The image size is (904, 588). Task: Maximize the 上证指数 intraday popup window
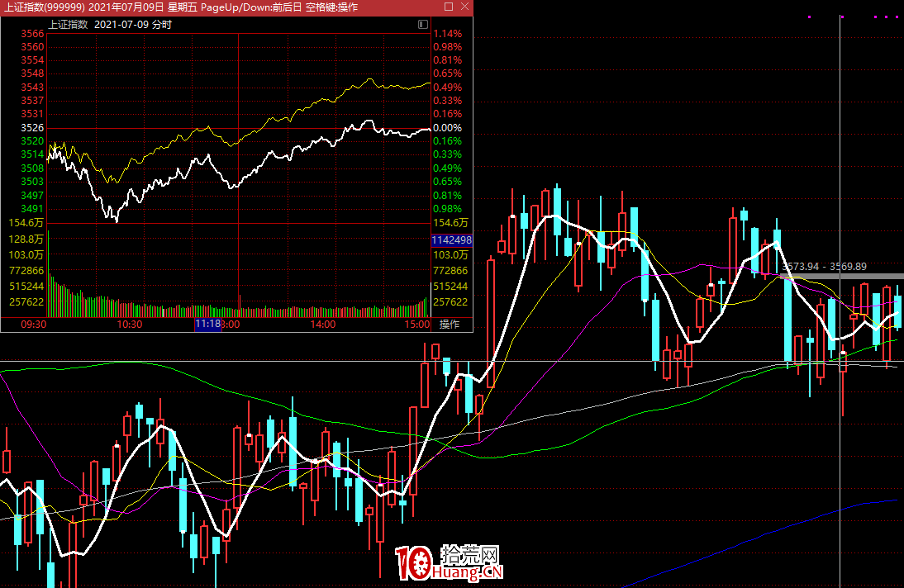(x=449, y=7)
